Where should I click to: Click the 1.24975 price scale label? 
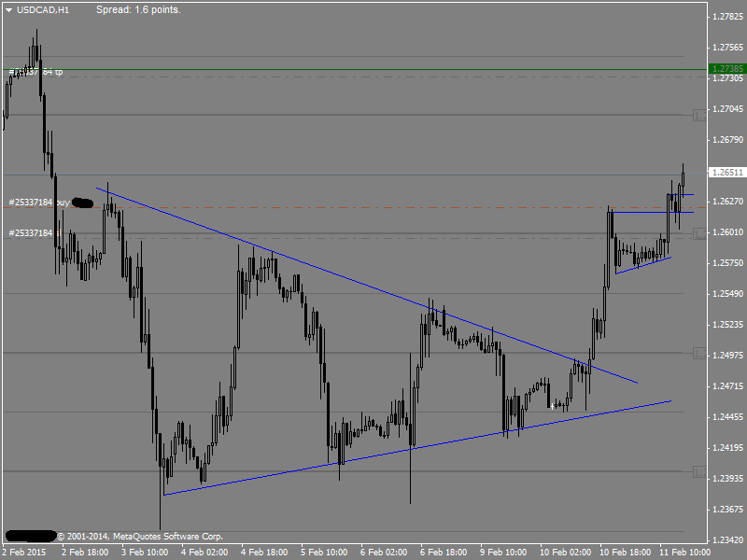(727, 356)
